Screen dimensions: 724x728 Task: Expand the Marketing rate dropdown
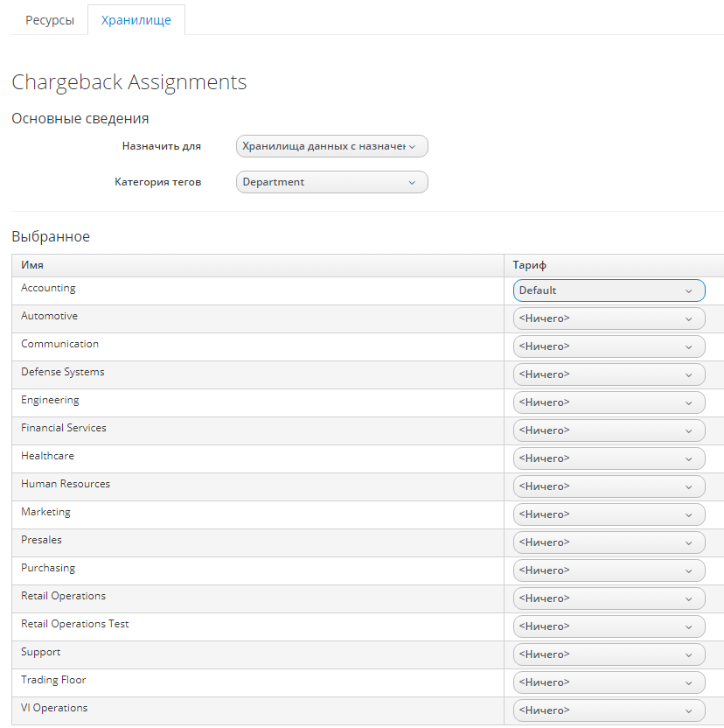point(609,514)
